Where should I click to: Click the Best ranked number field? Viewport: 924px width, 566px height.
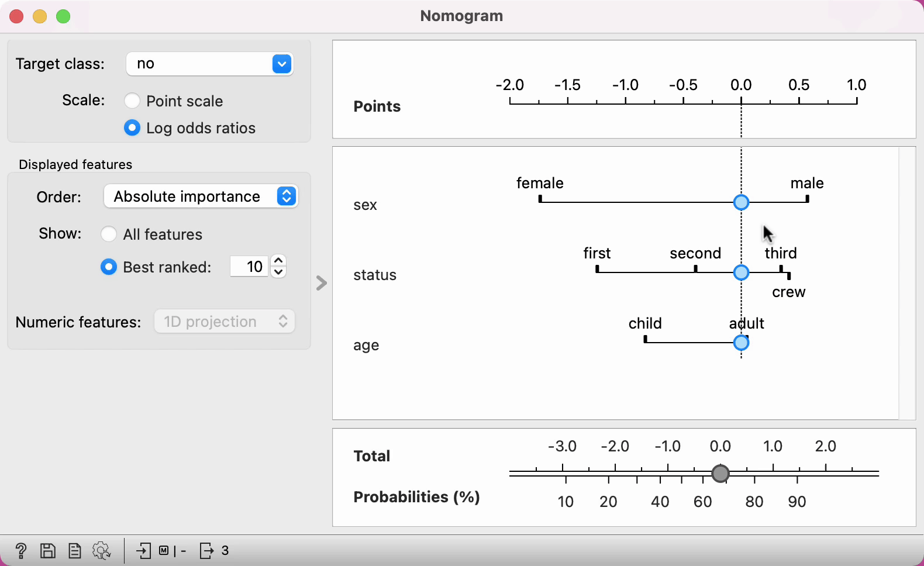tap(249, 267)
